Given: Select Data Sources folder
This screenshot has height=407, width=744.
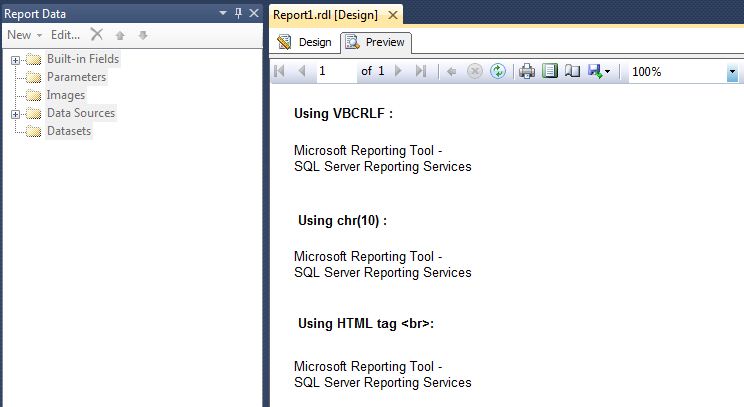Looking at the screenshot, I should pyautogui.click(x=81, y=113).
